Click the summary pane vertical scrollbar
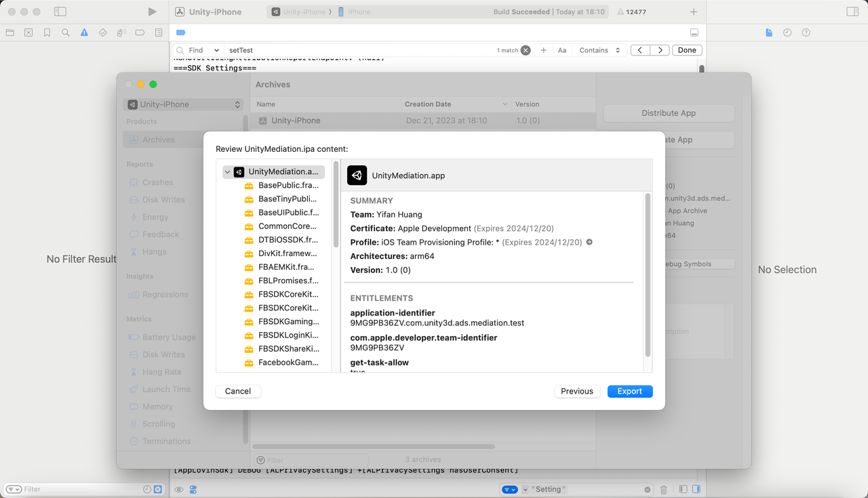Screen dimensions: 868x498 click(648, 275)
